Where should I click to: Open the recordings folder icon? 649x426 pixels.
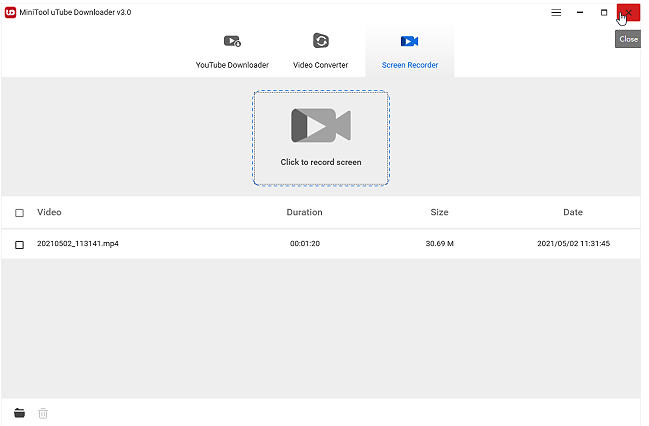pyautogui.click(x=19, y=413)
